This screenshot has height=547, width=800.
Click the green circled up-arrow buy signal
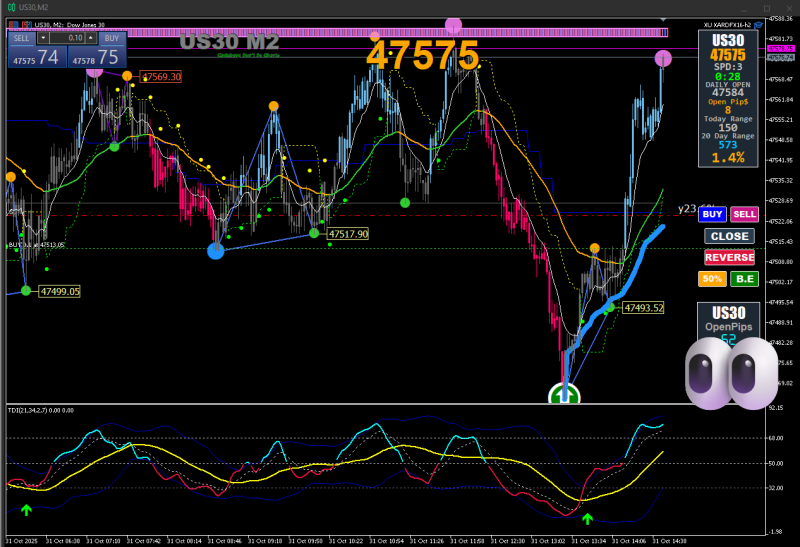point(564,395)
